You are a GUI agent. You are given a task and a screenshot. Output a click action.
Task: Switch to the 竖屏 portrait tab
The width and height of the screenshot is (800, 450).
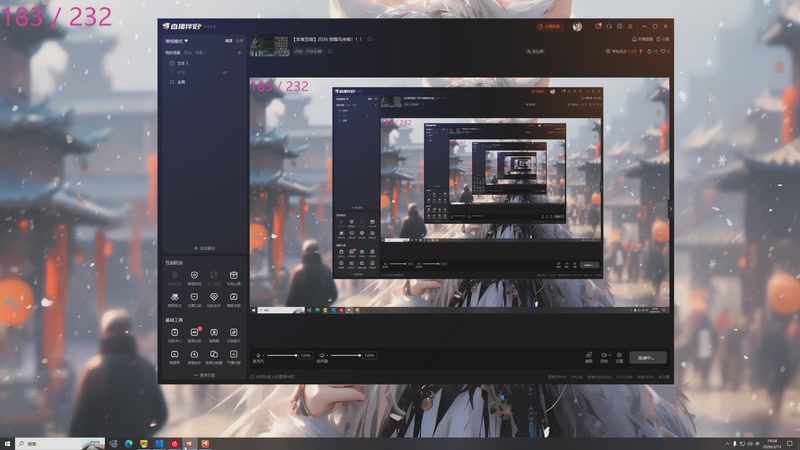(x=239, y=41)
